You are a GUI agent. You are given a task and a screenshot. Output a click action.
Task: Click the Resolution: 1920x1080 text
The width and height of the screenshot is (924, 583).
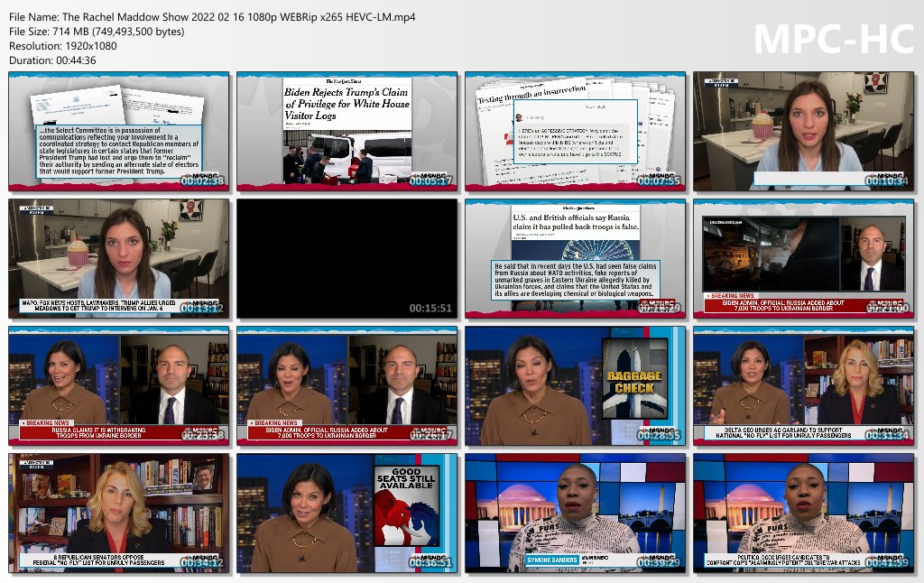coord(63,46)
